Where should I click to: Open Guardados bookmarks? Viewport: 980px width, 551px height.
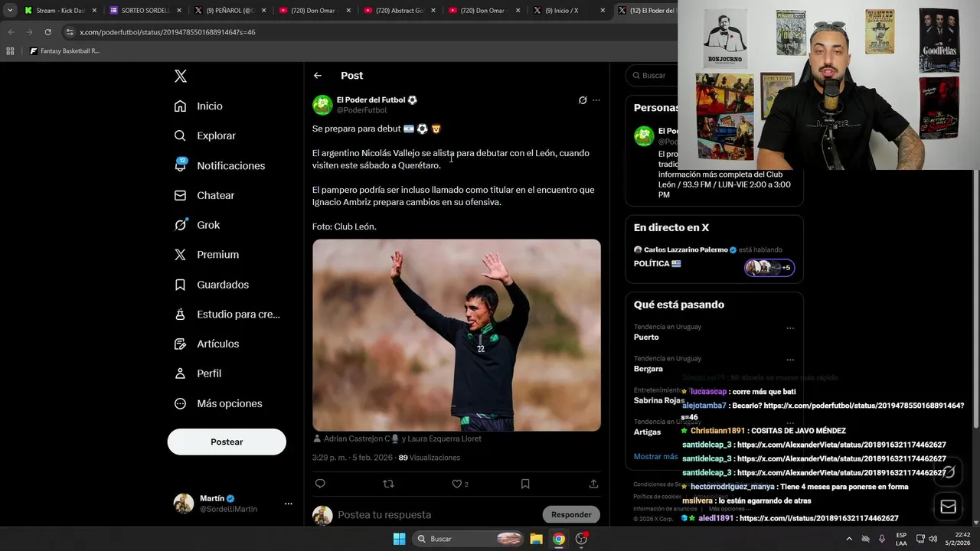coord(211,285)
